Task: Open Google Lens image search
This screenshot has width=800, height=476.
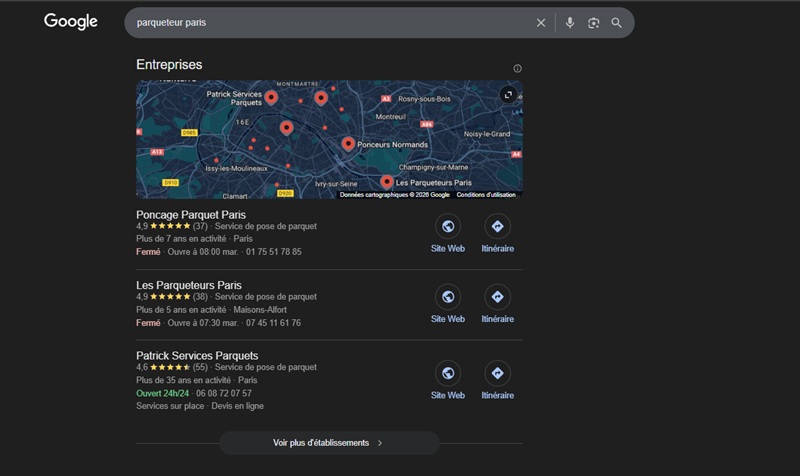Action: [593, 23]
